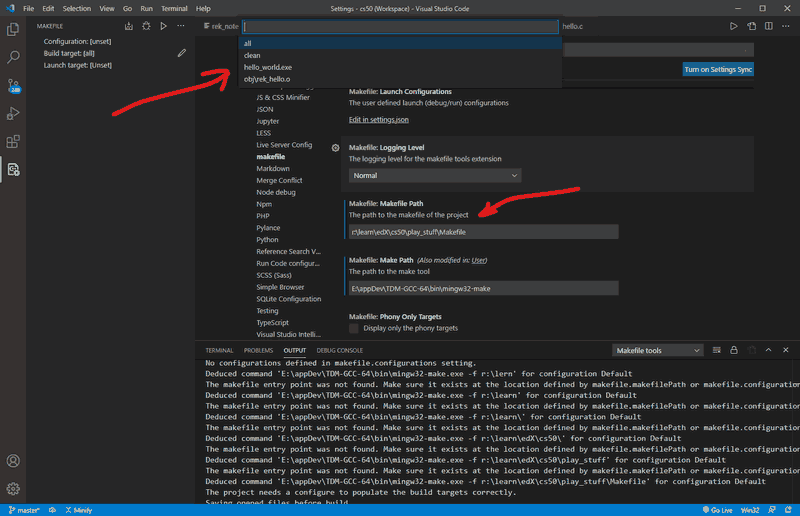Click Minify in the status bar
Image resolution: width=800 pixels, height=516 pixels.
tap(79, 510)
